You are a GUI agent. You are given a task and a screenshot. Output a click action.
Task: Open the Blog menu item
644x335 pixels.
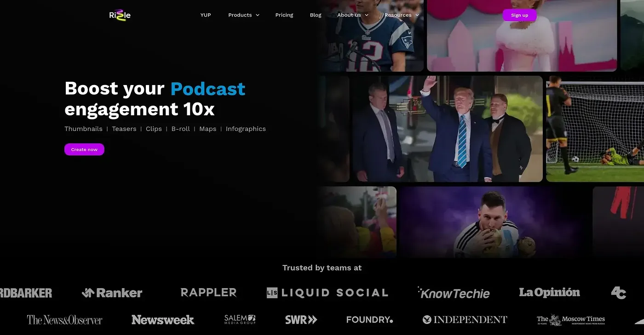pyautogui.click(x=316, y=15)
